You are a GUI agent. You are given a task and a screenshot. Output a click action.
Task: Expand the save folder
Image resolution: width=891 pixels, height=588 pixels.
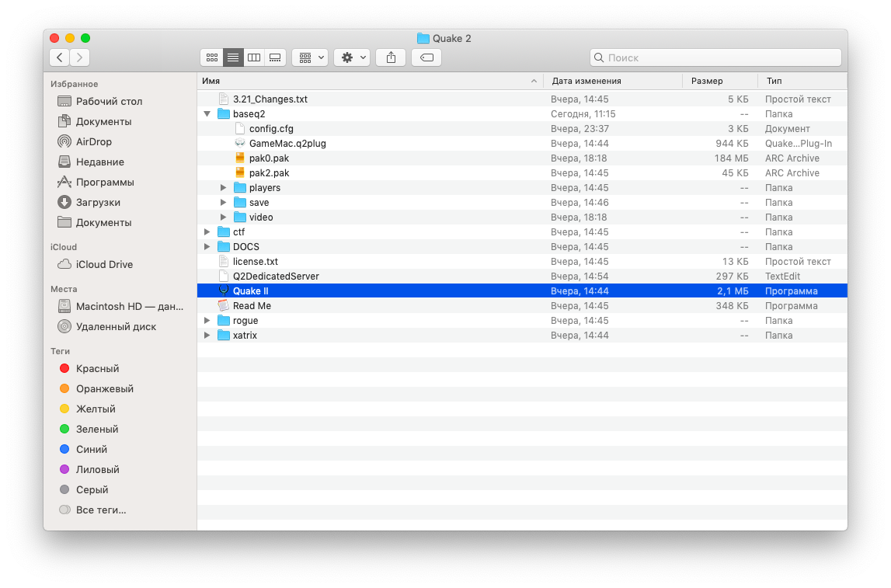[x=223, y=202]
